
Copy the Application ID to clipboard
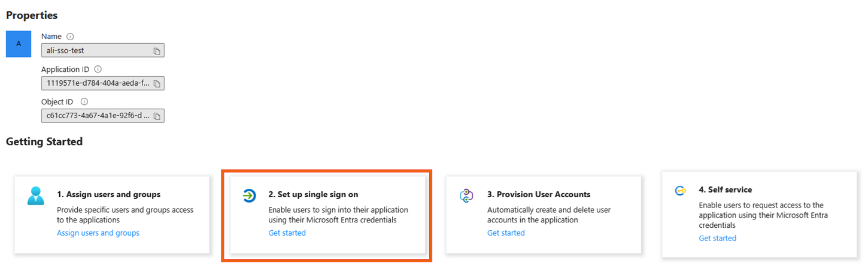pyautogui.click(x=157, y=83)
